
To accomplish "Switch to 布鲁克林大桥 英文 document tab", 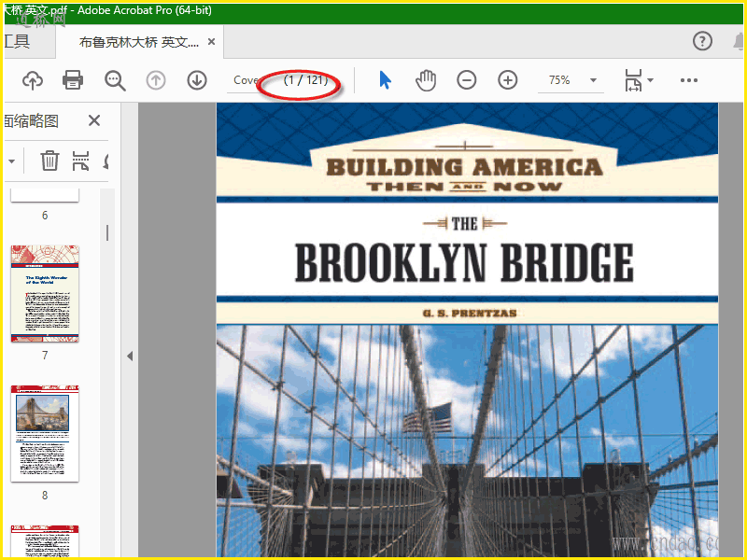I will click(138, 42).
